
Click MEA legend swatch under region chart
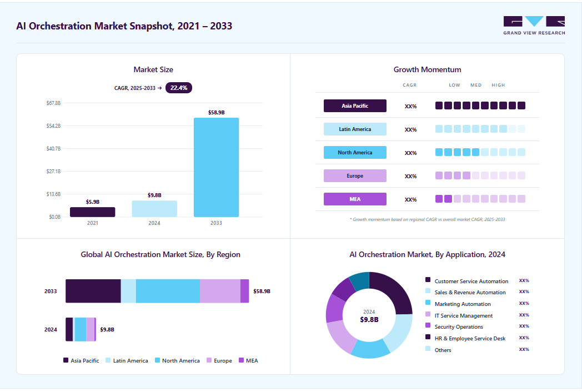pos(241,360)
